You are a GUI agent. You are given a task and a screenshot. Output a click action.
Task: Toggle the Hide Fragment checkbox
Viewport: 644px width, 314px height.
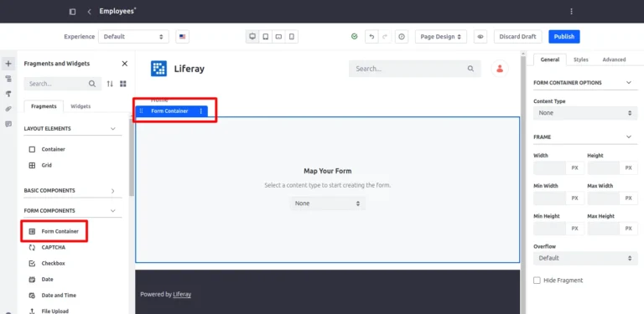pos(537,281)
